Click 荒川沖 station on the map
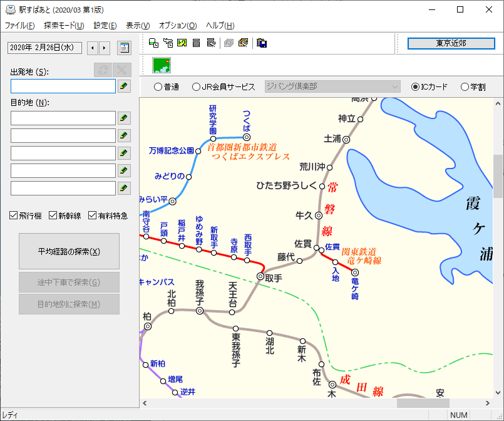Viewport: 504px width, 421px height. point(329,167)
